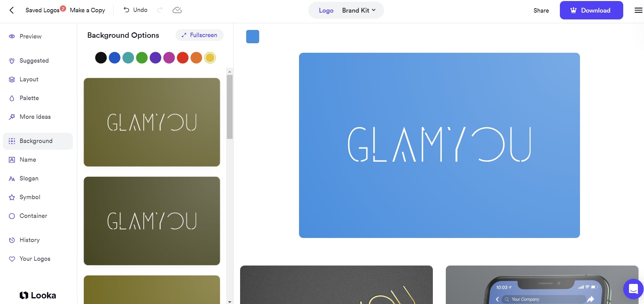This screenshot has height=304, width=644.
Task: Click the History clock icon
Action: [12, 240]
